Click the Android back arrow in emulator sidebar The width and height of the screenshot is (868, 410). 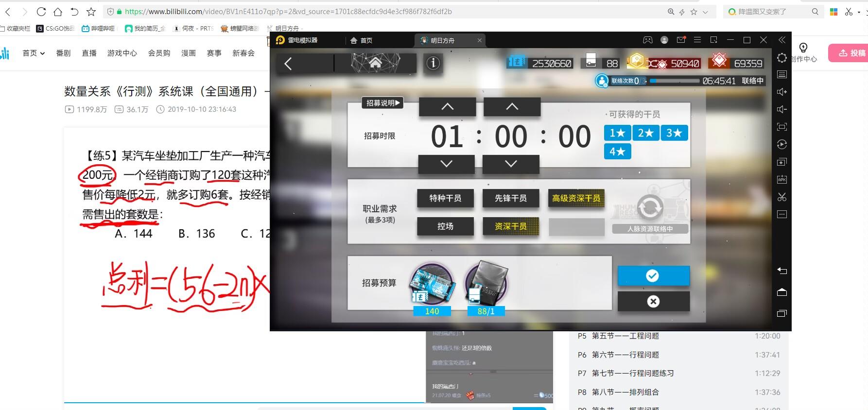click(781, 271)
